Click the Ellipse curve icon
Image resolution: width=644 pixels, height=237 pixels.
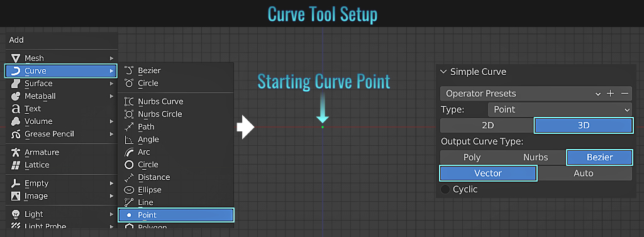129,190
